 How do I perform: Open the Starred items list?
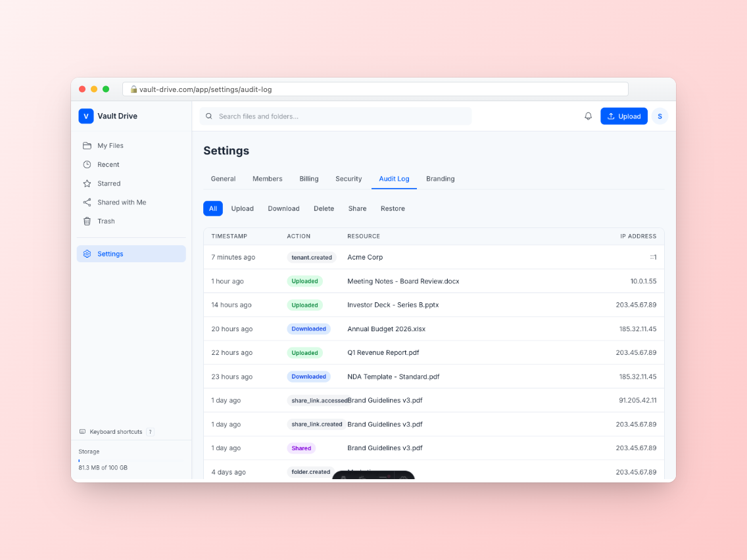(x=108, y=183)
